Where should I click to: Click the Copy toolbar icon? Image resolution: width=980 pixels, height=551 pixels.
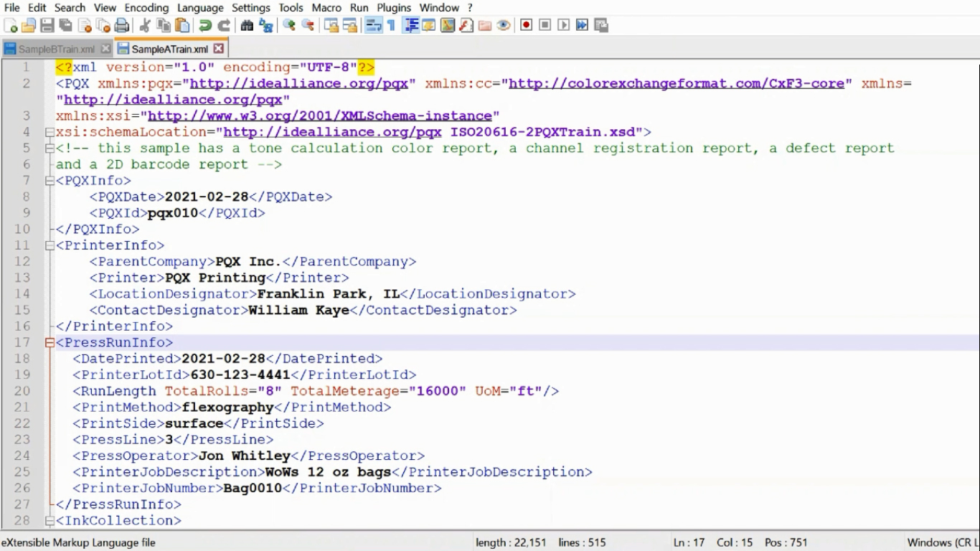coord(164,25)
